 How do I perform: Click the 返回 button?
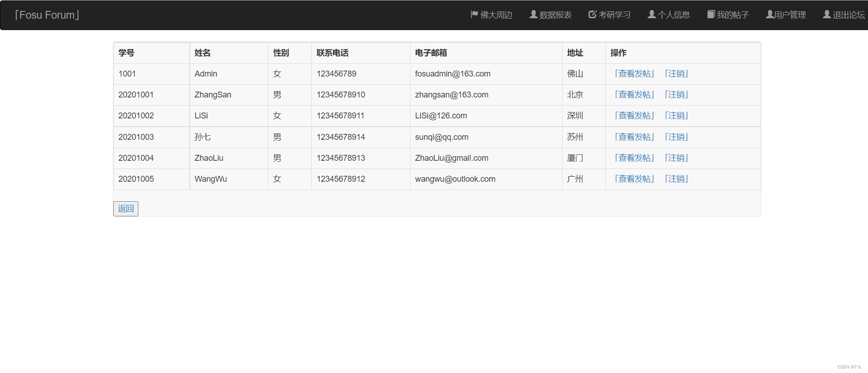point(126,209)
